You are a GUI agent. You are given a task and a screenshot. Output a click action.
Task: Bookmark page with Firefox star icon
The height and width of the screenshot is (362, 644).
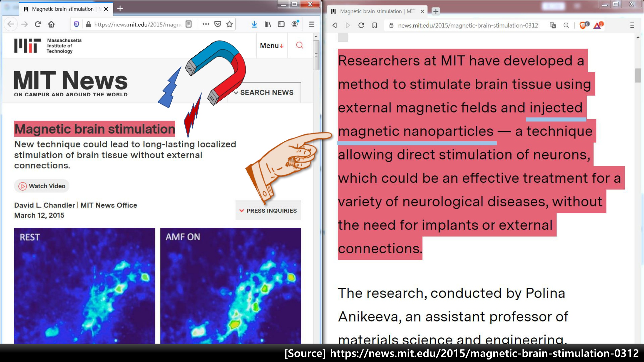pyautogui.click(x=229, y=24)
